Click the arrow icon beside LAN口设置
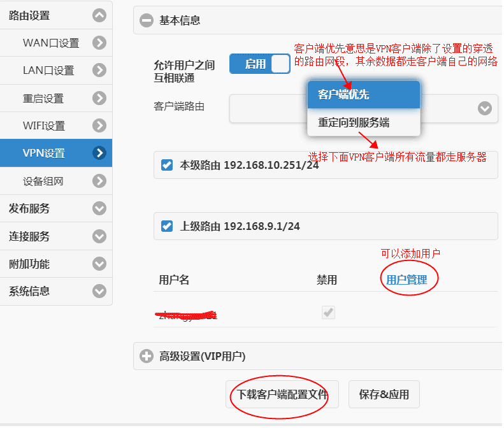Viewport: 504px width, 428px height. tap(99, 70)
